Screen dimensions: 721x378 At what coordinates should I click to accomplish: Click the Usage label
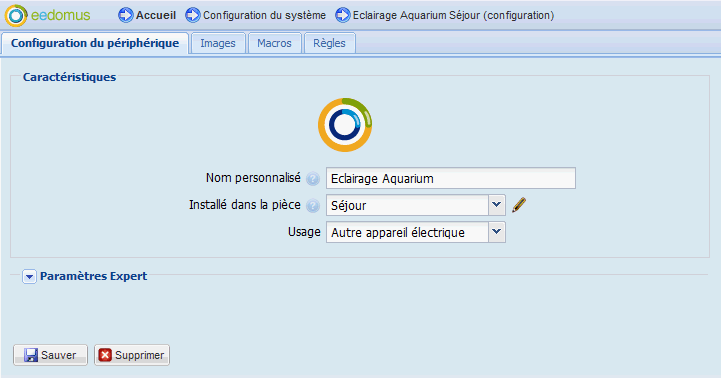[x=304, y=232]
